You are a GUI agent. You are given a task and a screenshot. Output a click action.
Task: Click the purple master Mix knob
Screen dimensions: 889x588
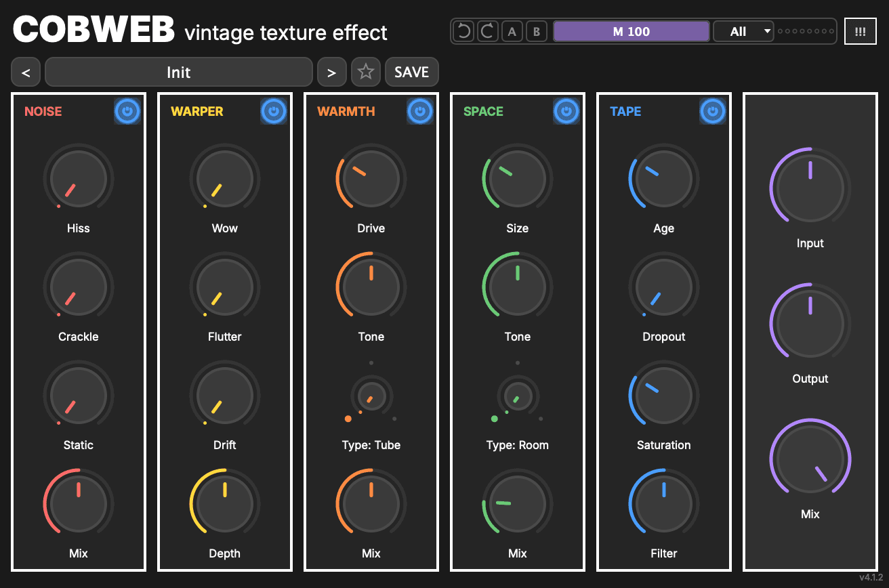click(x=810, y=459)
